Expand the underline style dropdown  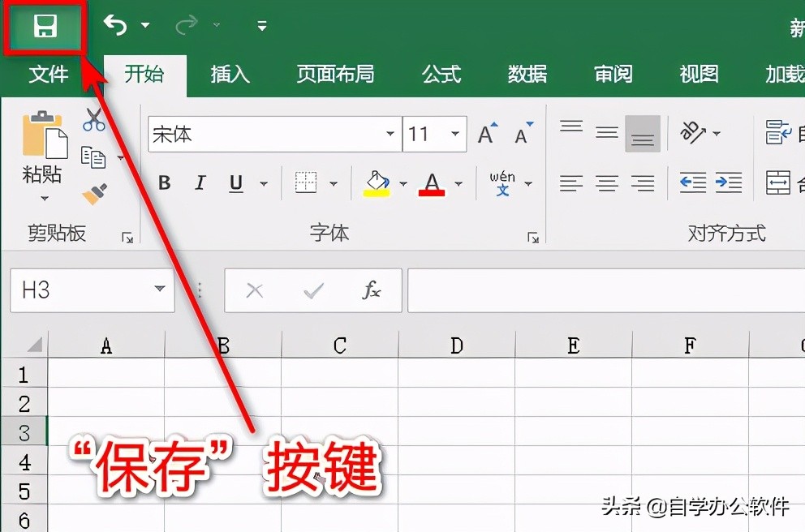pos(264,183)
